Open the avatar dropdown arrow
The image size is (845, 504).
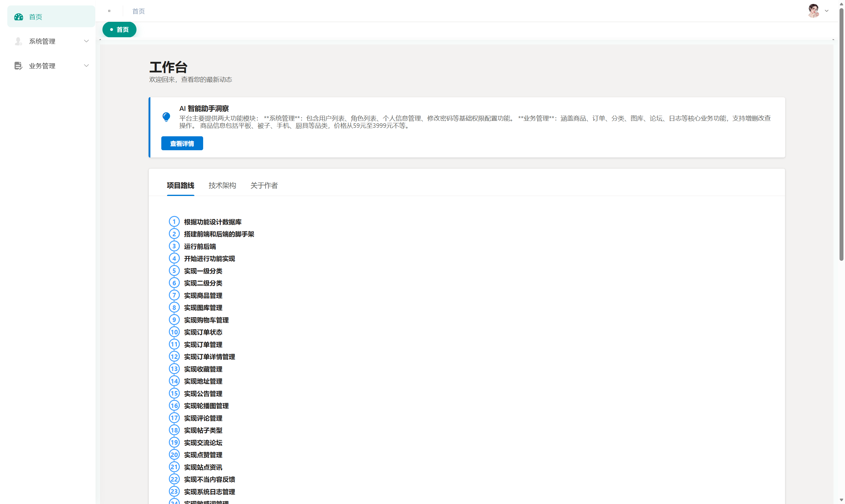pos(827,11)
